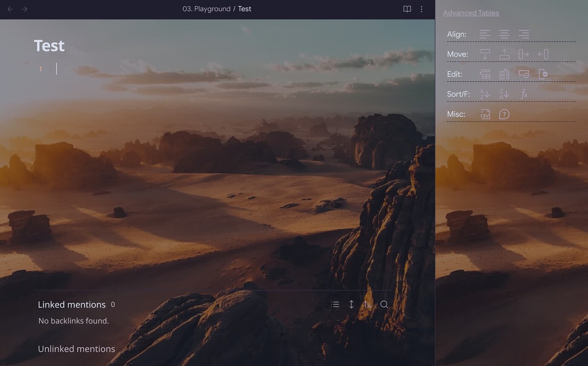The height and width of the screenshot is (366, 588).
Task: Move the current row down
Action: point(485,54)
